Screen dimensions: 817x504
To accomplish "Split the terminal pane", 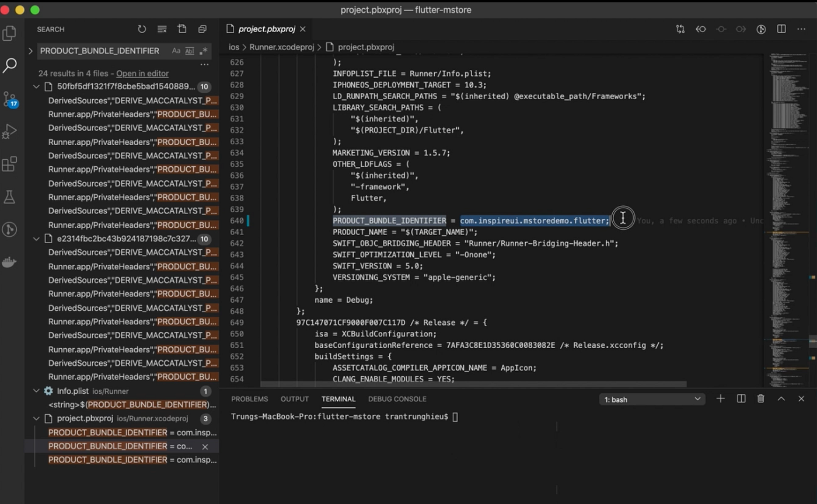I will [x=741, y=399].
